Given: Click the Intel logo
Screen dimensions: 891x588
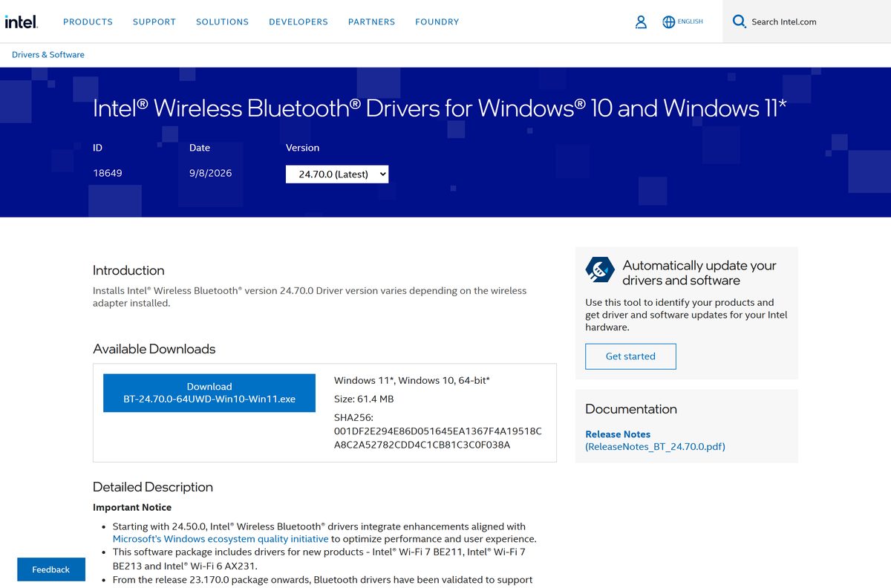Looking at the screenshot, I should point(22,22).
